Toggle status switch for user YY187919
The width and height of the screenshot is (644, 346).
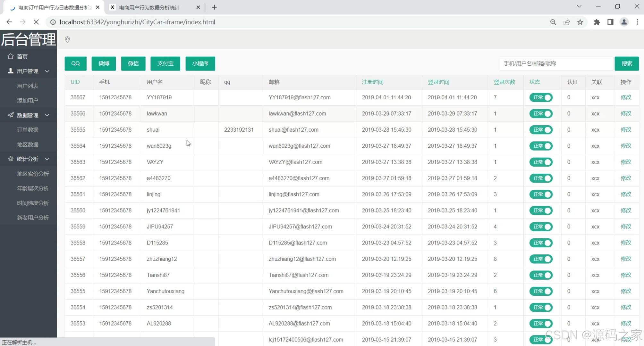point(541,97)
